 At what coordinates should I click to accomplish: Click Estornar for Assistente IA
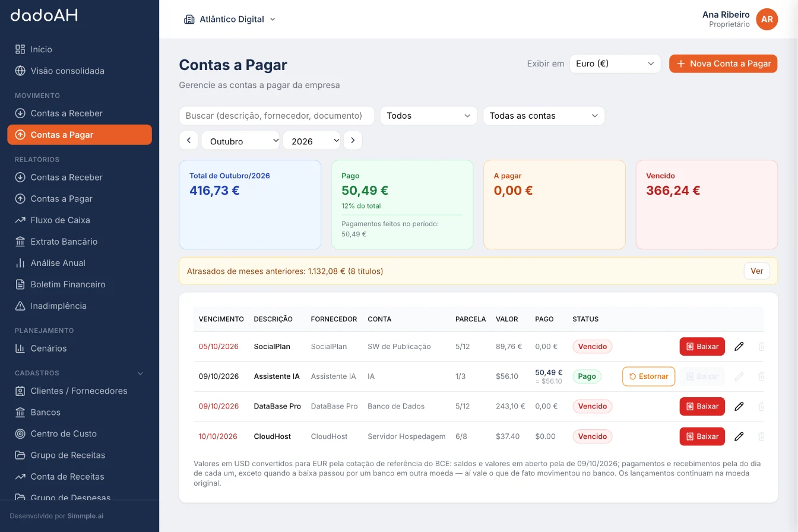648,376
